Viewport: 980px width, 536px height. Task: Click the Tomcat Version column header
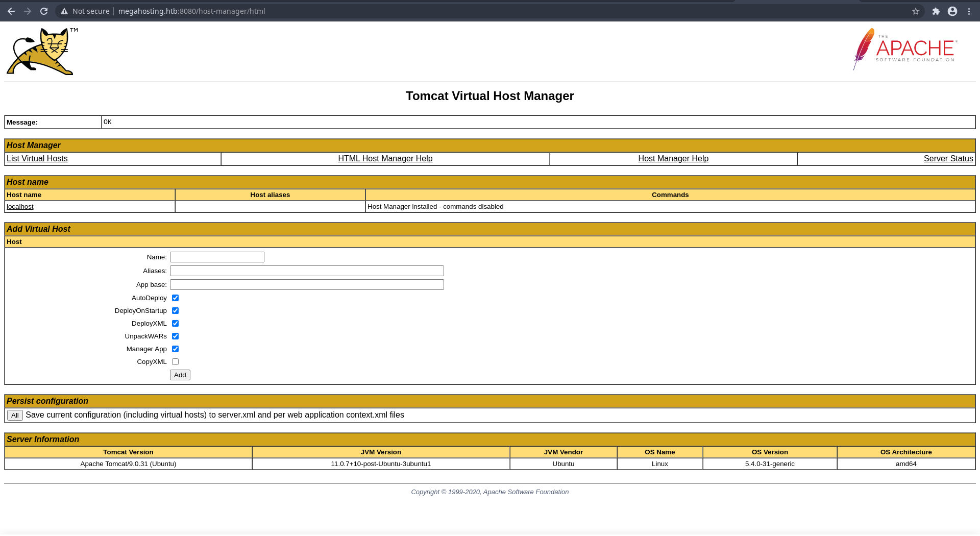128,452
